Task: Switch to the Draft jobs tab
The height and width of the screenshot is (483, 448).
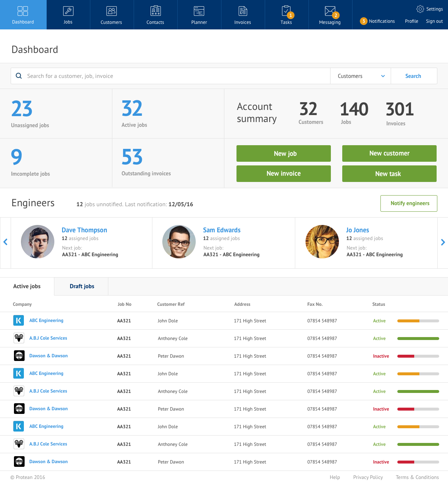Action: pos(82,286)
